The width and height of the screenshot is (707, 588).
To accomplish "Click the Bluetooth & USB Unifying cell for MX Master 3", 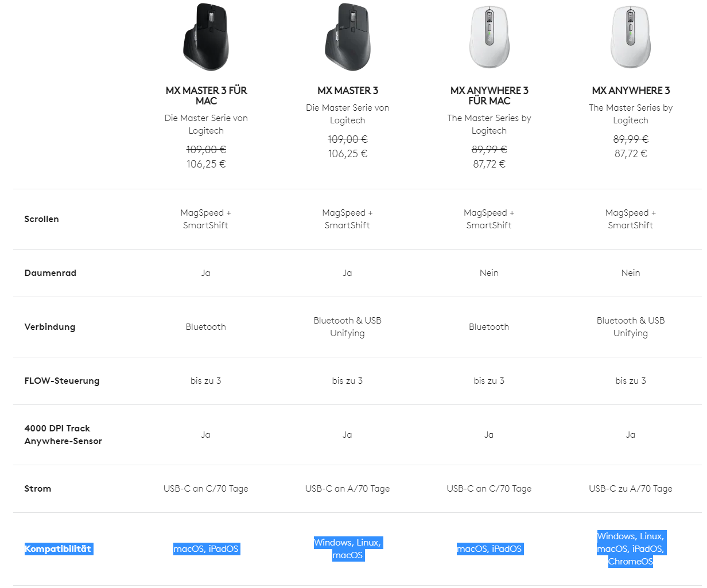I will coord(348,327).
